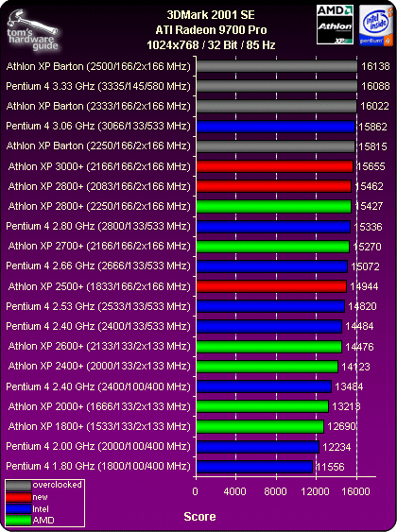Click the score value 13484
The width and height of the screenshot is (397, 532).
click(x=349, y=386)
